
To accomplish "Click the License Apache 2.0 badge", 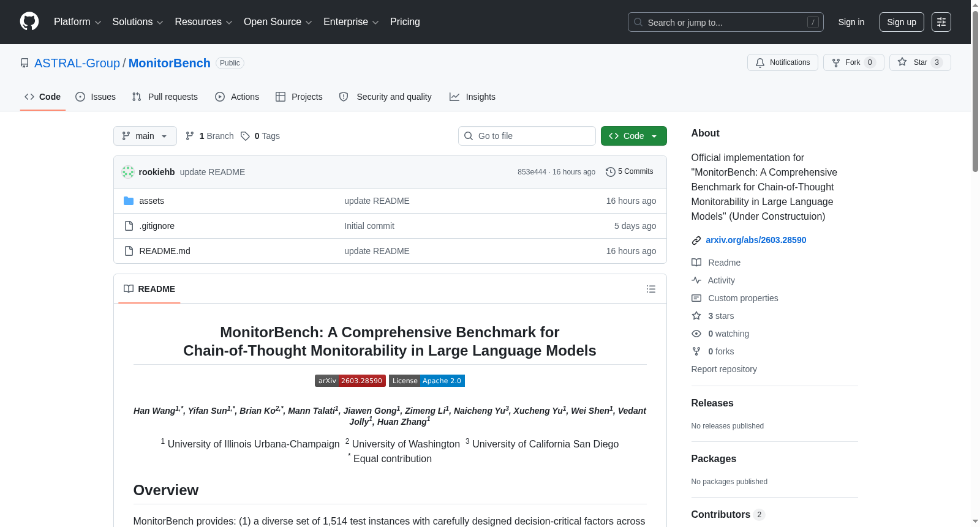I will coord(427,381).
